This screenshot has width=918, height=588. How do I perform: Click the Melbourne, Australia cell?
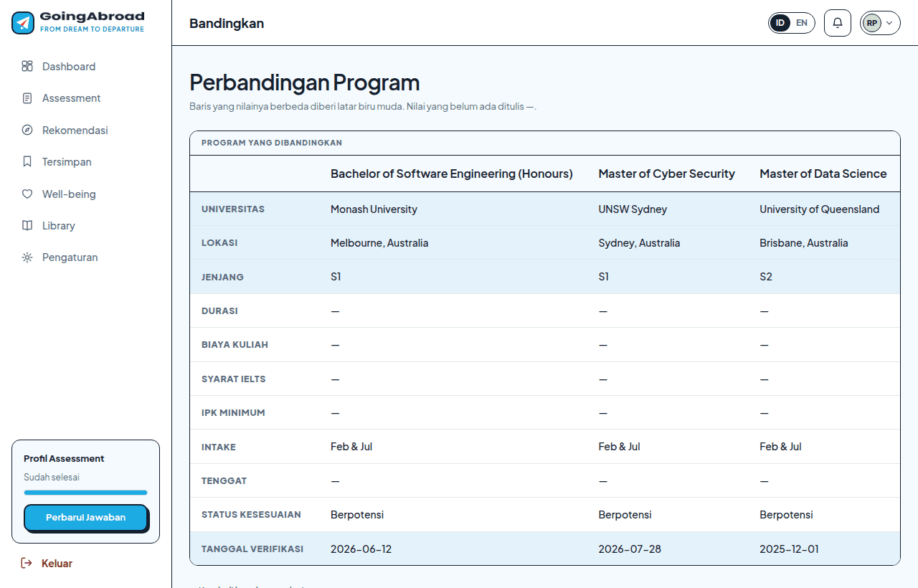coord(379,243)
